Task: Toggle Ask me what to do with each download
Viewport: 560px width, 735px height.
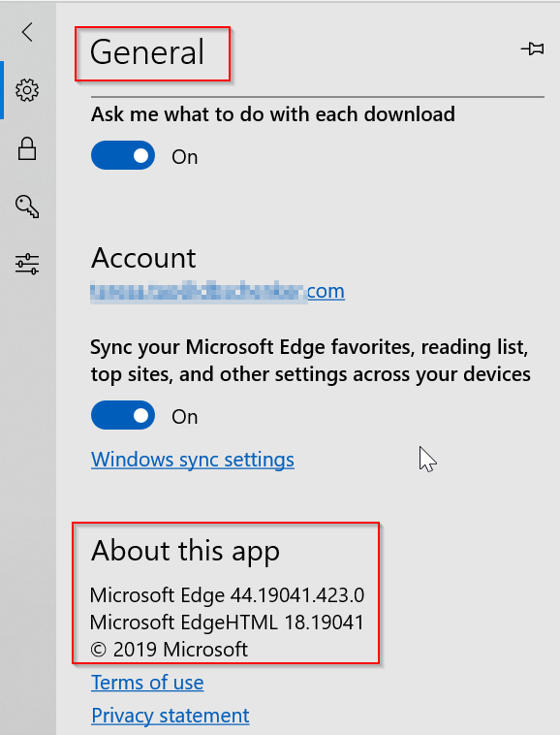Action: click(x=123, y=155)
